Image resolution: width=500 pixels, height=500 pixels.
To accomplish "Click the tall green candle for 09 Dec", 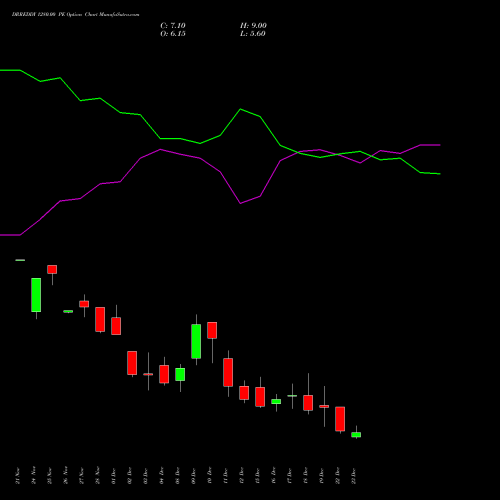I will coord(196,341).
